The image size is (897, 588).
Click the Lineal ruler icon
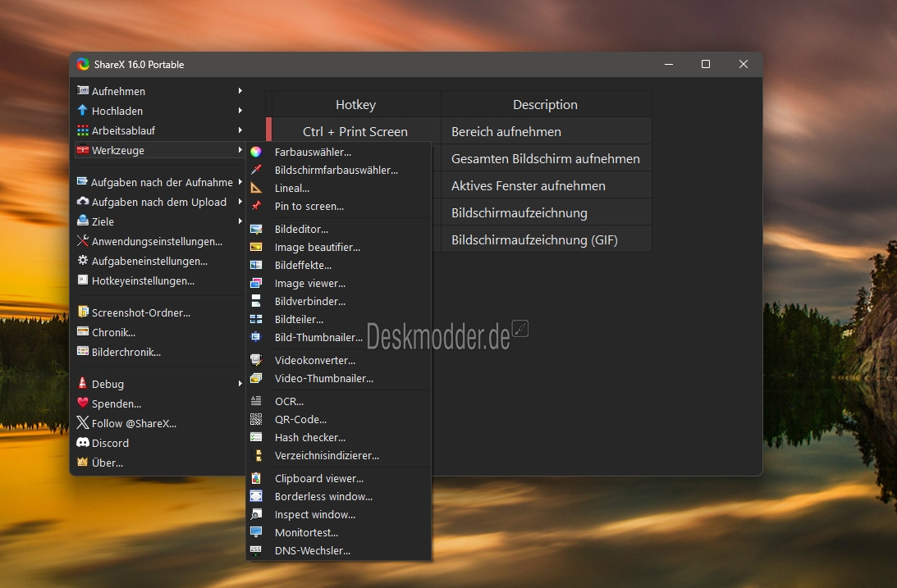pyautogui.click(x=256, y=188)
